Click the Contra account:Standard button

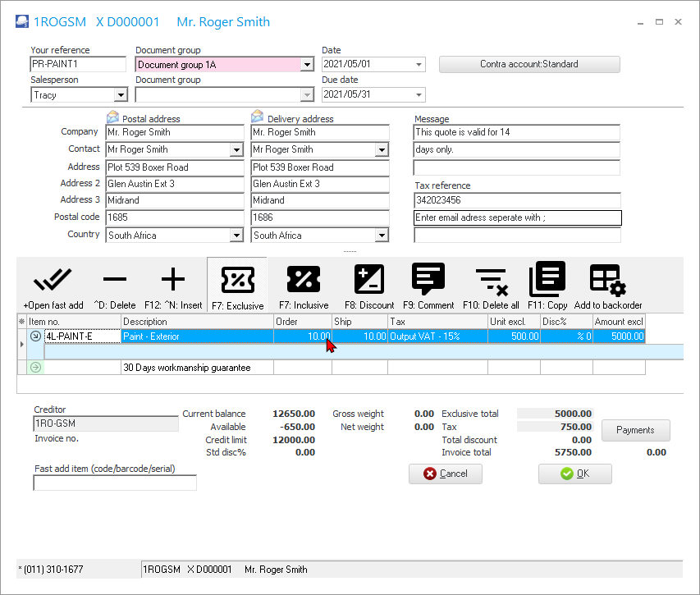coord(529,64)
